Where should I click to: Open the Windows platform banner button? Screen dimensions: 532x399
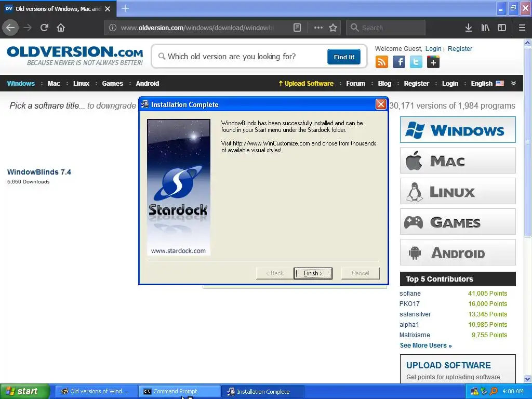click(458, 129)
